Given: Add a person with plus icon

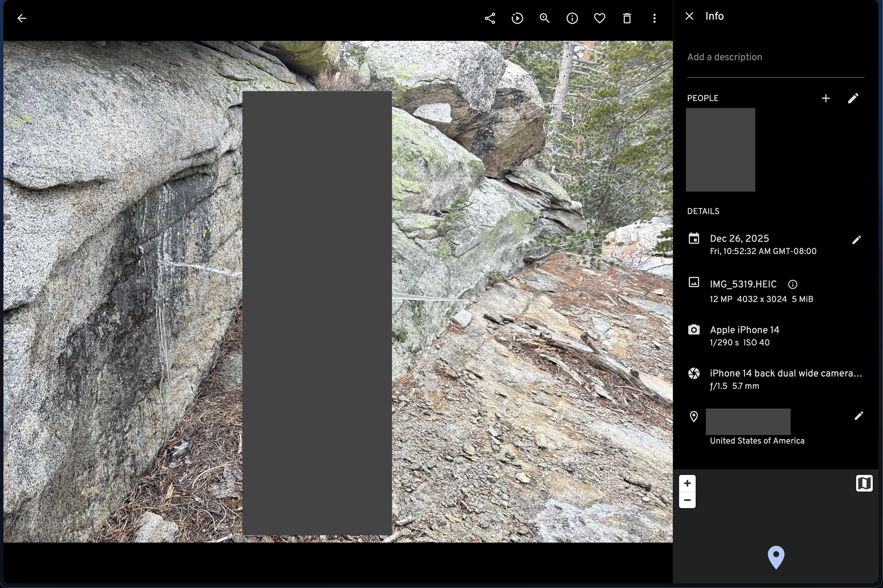Looking at the screenshot, I should (826, 98).
